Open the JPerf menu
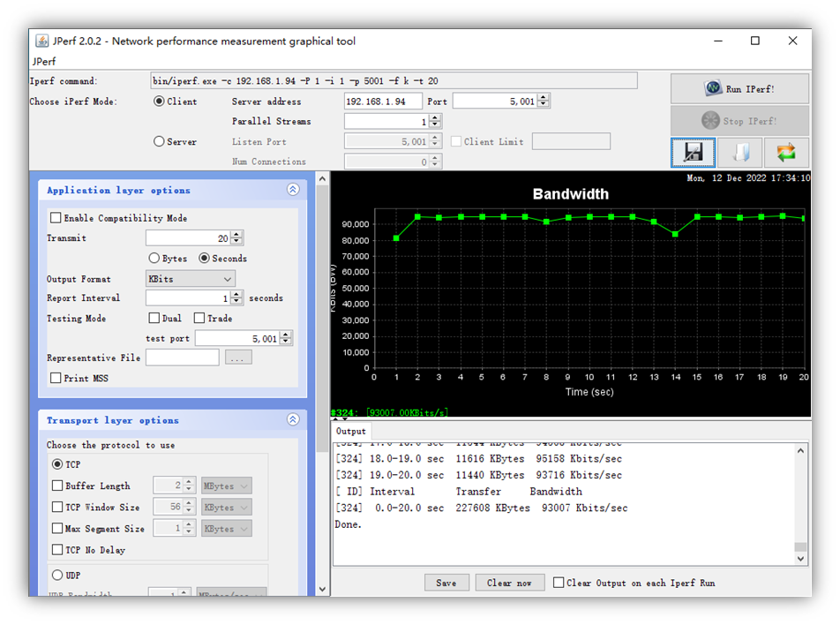The height and width of the screenshot is (625, 840). [44, 61]
